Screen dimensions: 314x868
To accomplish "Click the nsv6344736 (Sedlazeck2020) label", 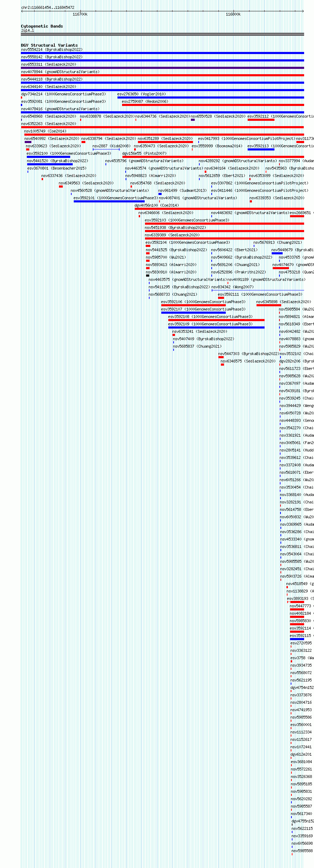I will (163, 117).
